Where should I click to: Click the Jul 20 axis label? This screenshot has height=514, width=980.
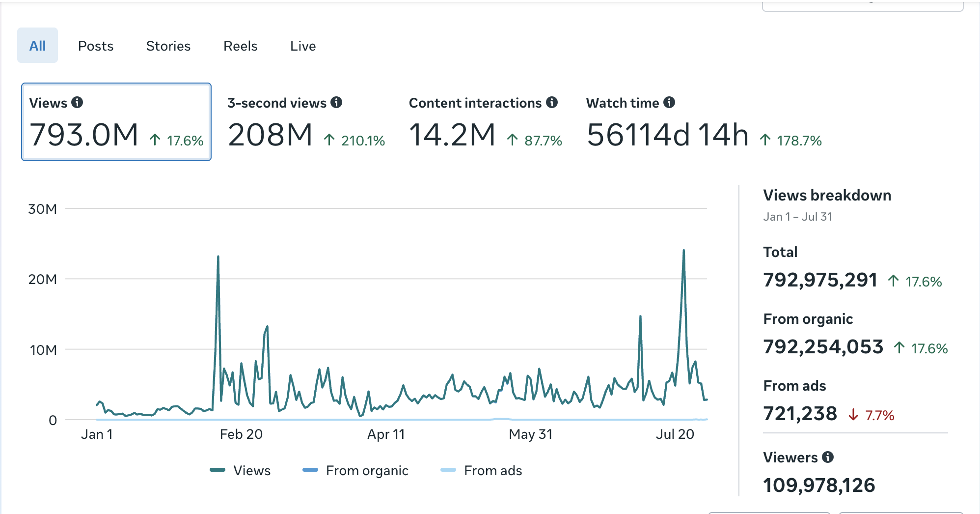click(x=675, y=434)
